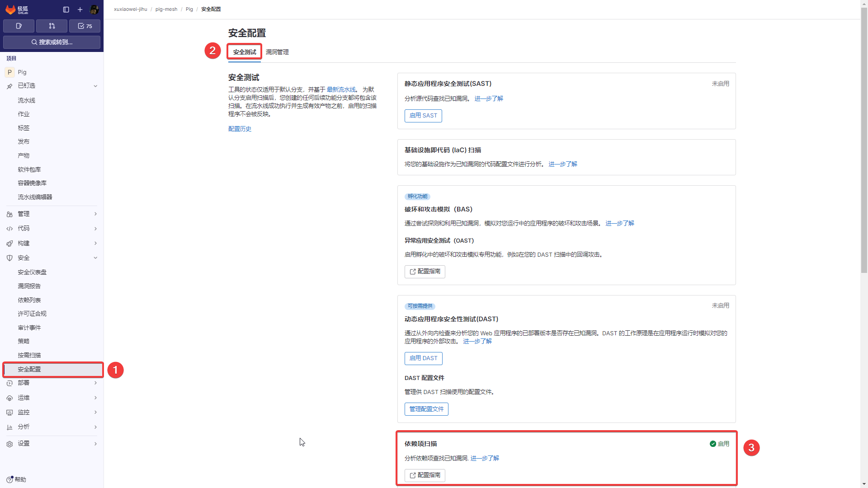Switch to the 漏洞管理 tab
This screenshot has height=488, width=868.
pyautogui.click(x=277, y=52)
